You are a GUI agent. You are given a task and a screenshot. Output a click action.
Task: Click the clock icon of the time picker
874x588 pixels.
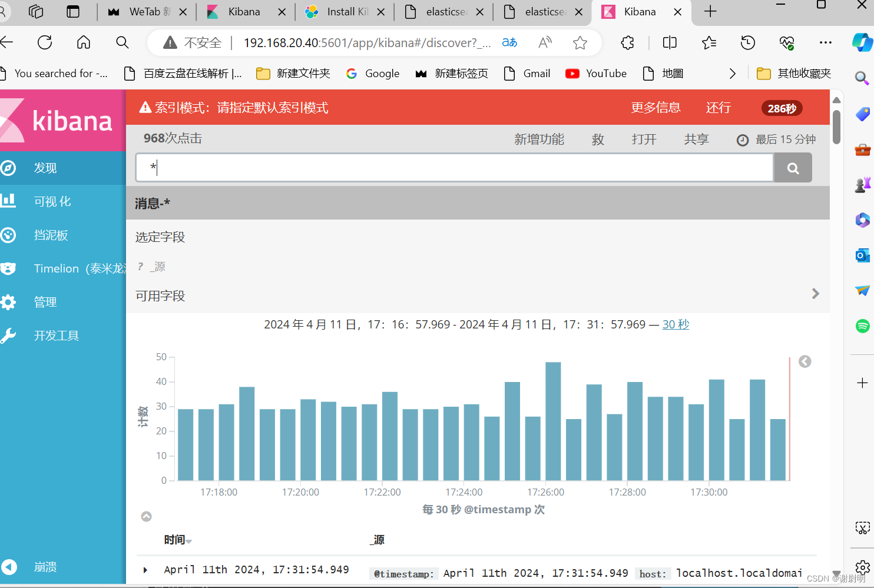coord(743,140)
